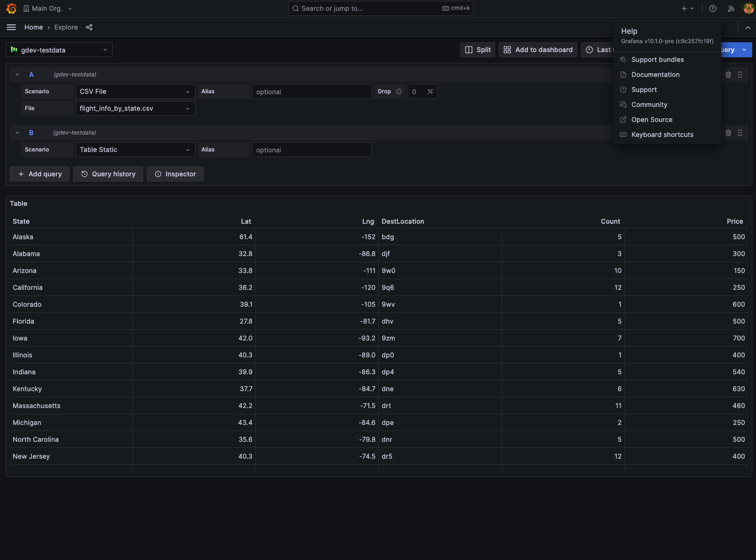Open the CSV File scenario dropdown
The image size is (756, 560).
[x=135, y=91]
